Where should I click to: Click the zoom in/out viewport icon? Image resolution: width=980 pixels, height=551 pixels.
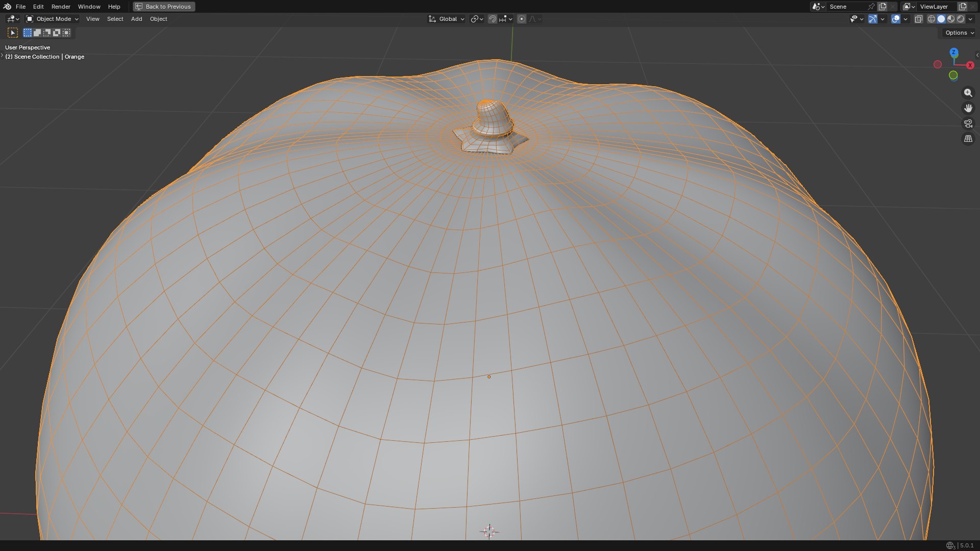(x=968, y=93)
